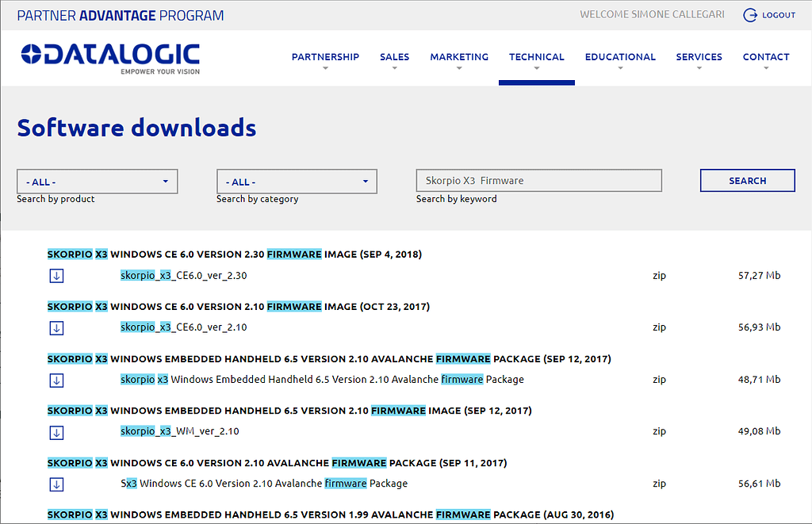This screenshot has height=524, width=812.
Task: Open the Search by category dropdown
Action: (x=297, y=182)
